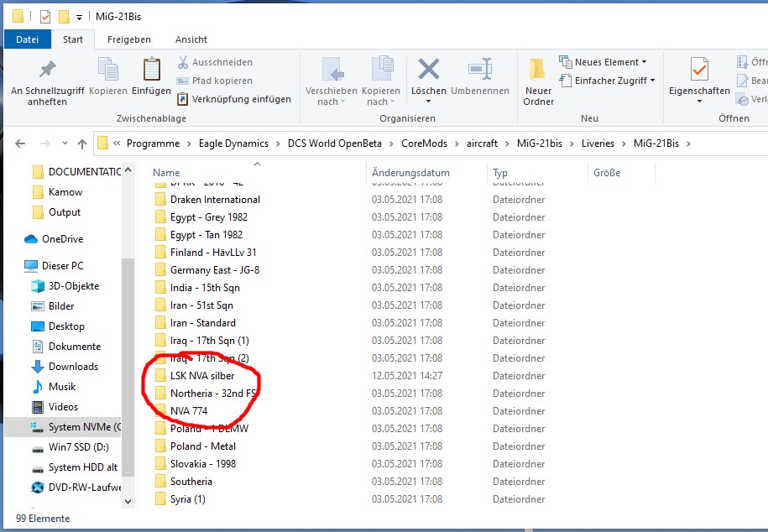Image resolution: width=768 pixels, height=532 pixels.
Task: Click DCS World OpenBeta in address path
Action: [x=335, y=143]
